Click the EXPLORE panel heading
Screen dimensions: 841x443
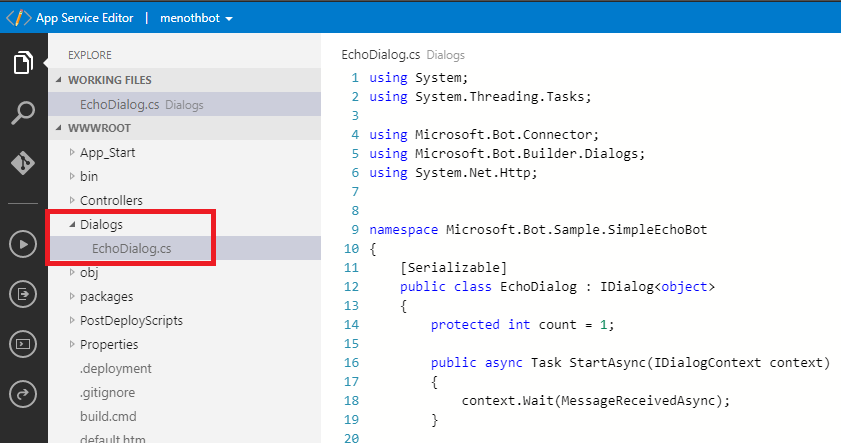pyautogui.click(x=90, y=55)
